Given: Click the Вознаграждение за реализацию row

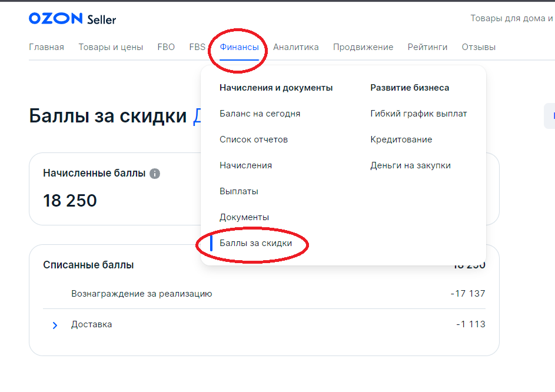Looking at the screenshot, I should coord(264,294).
